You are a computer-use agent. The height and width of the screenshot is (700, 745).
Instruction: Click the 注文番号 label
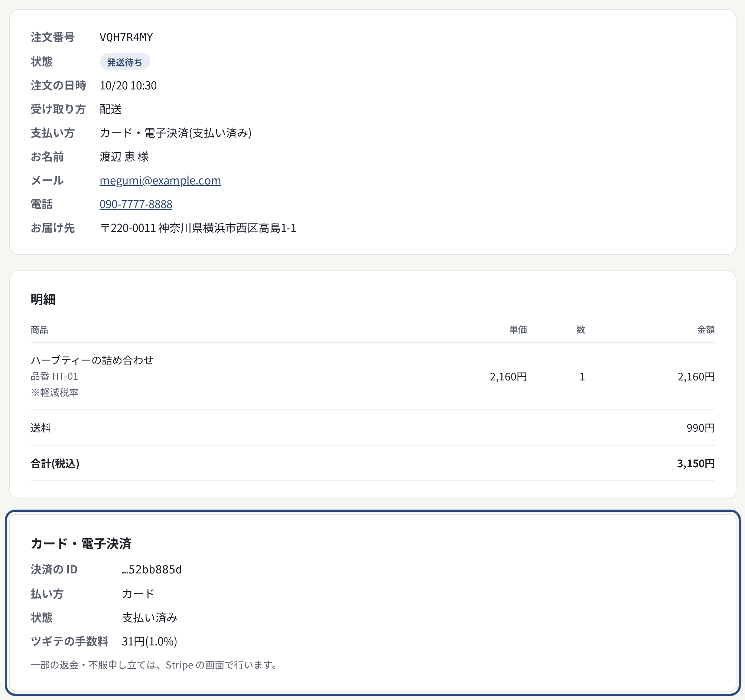[x=53, y=37]
